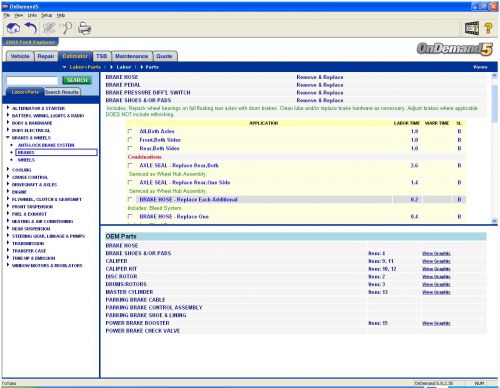Check AXLE SEAL Replace Rear, Both
Image resolution: width=500 pixels, height=388 pixels.
coord(130,165)
